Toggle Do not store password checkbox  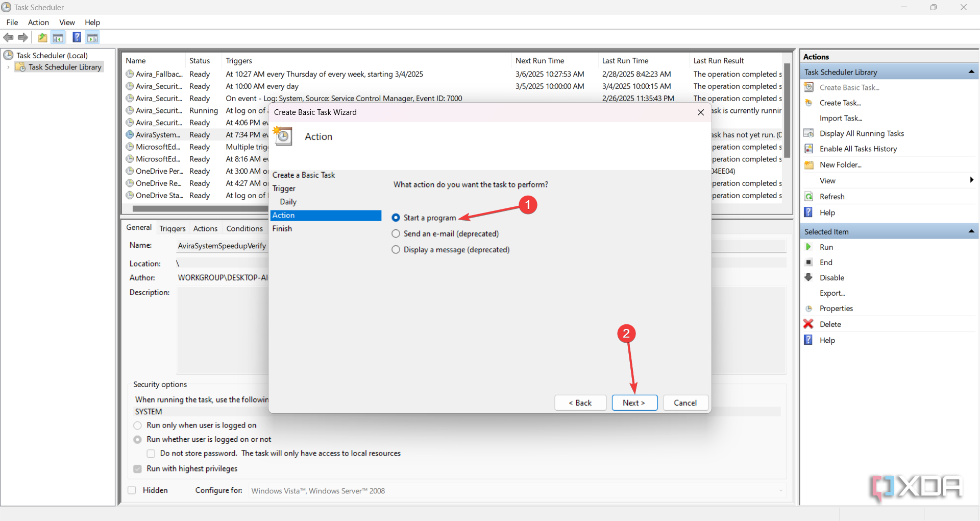click(151, 454)
